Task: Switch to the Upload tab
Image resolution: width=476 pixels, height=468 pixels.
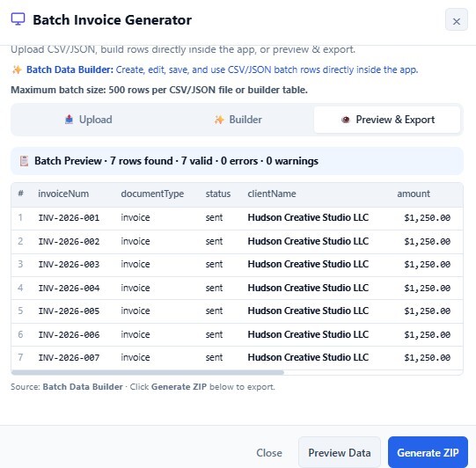Action: point(89,120)
